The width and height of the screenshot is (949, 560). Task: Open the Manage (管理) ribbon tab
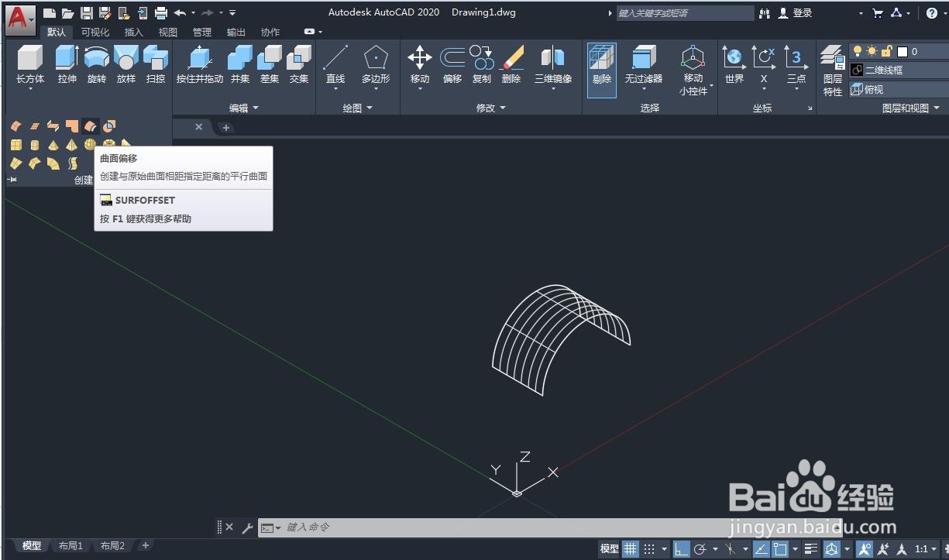202,33
